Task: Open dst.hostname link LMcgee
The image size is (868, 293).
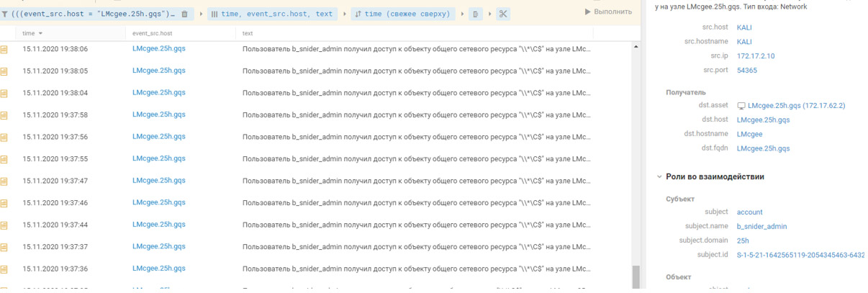Action: pos(750,135)
